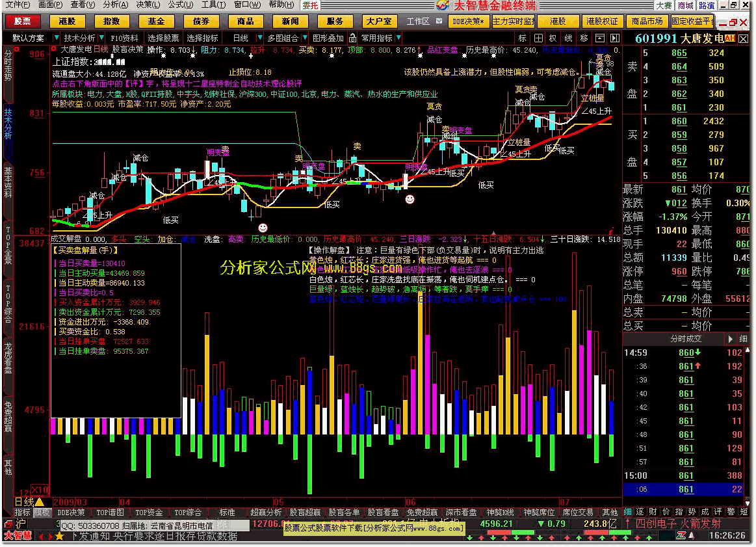Click the 细 detail icon in bottom right row
The width and height of the screenshot is (756, 547).
tap(627, 512)
